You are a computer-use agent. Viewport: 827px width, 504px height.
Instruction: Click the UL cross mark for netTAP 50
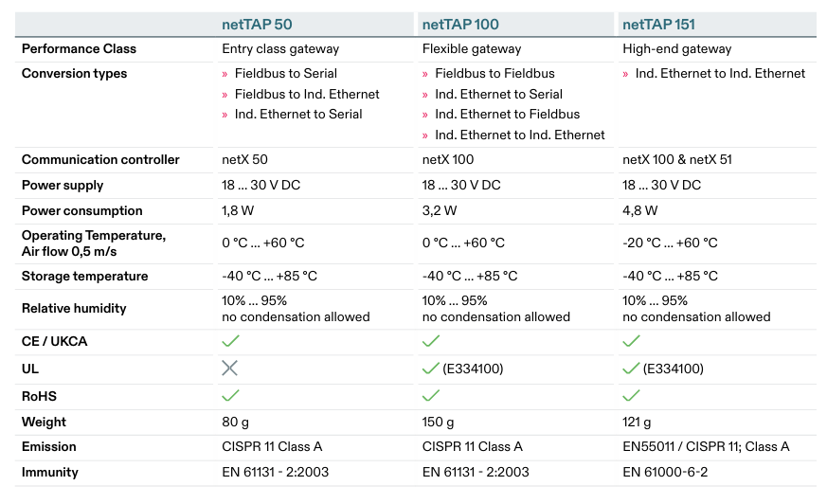tap(230, 369)
